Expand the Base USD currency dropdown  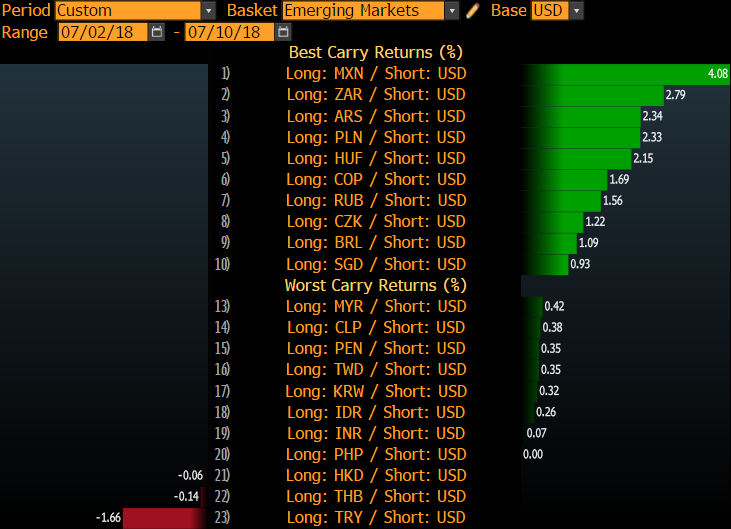coord(576,11)
